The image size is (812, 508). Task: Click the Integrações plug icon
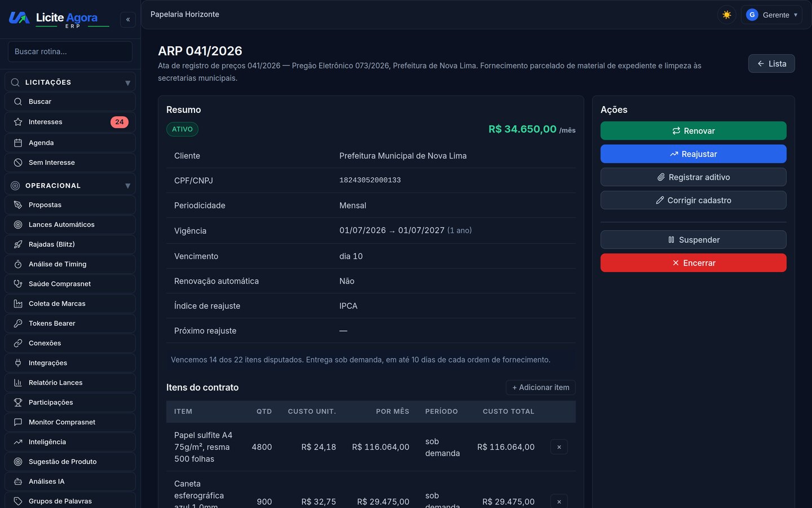pyautogui.click(x=18, y=363)
